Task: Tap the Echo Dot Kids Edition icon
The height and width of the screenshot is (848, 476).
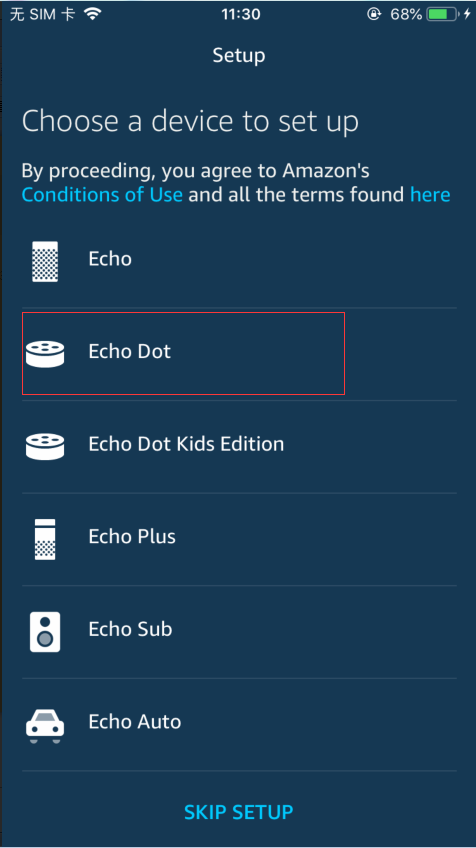Action: [45, 446]
